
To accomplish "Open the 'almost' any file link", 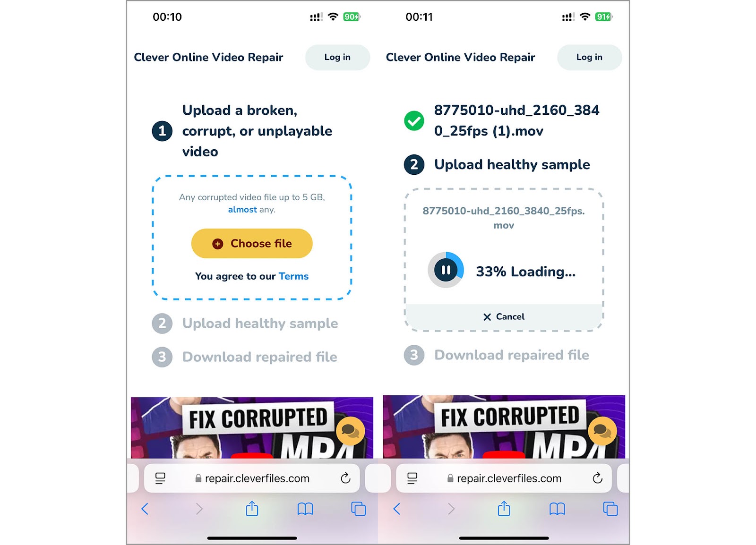I will 242,209.
